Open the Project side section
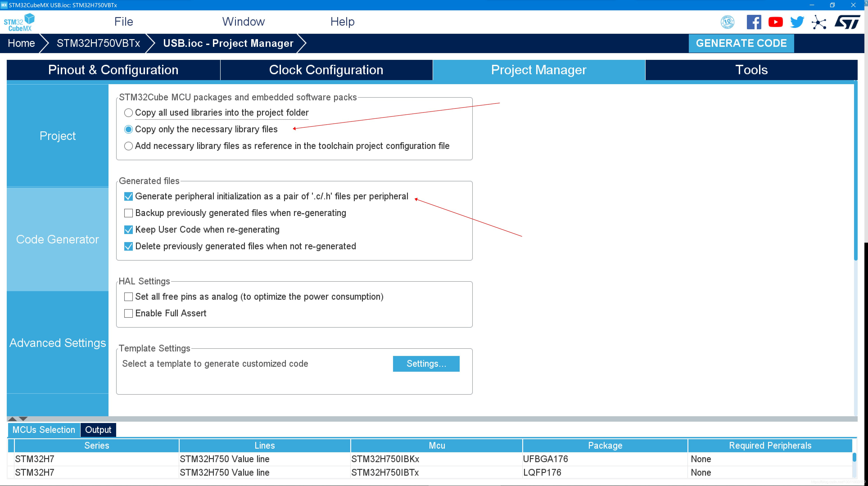This screenshot has height=486, width=868. (x=58, y=136)
